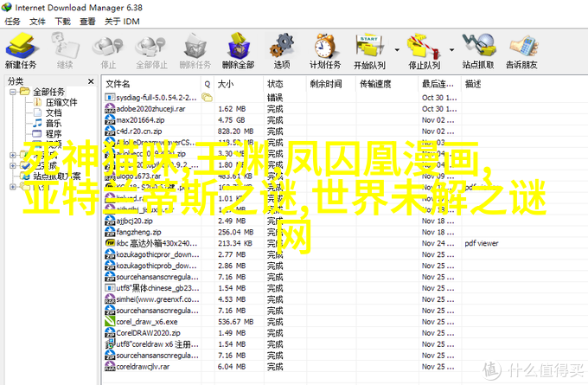Open 计划任务 scheduler clock icon
The width and height of the screenshot is (588, 385).
[325, 45]
